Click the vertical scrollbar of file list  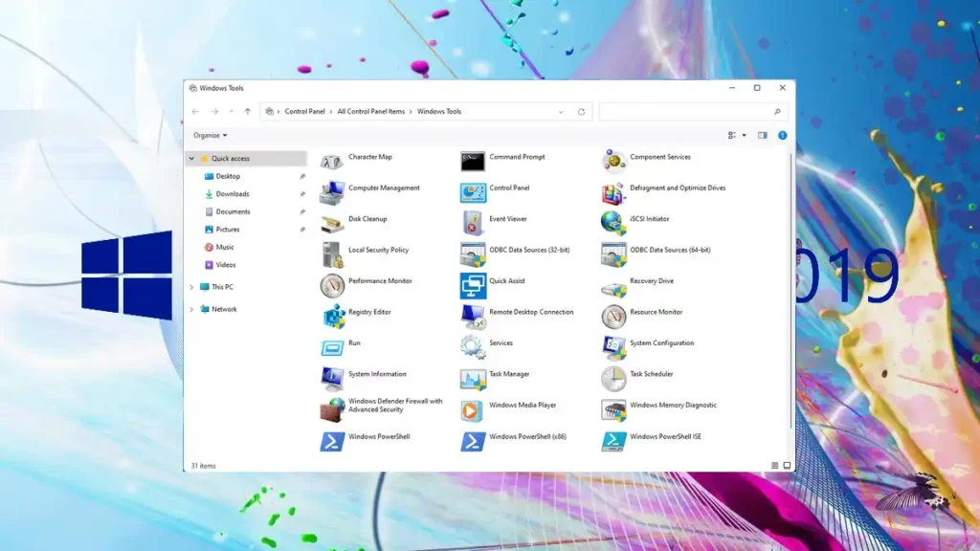tap(791, 291)
